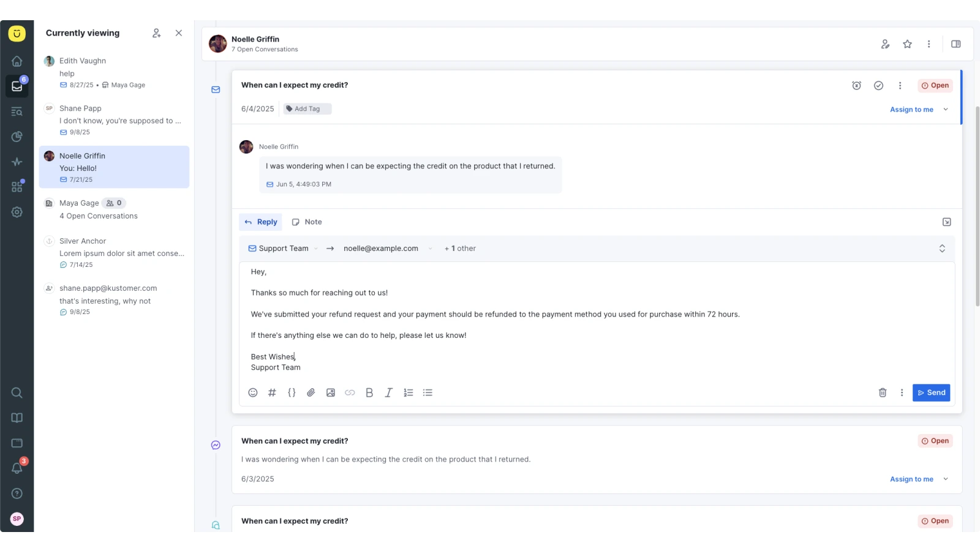Screen dimensions: 980x551
Task: Open the notifications bell in the sidebar
Action: tap(17, 468)
